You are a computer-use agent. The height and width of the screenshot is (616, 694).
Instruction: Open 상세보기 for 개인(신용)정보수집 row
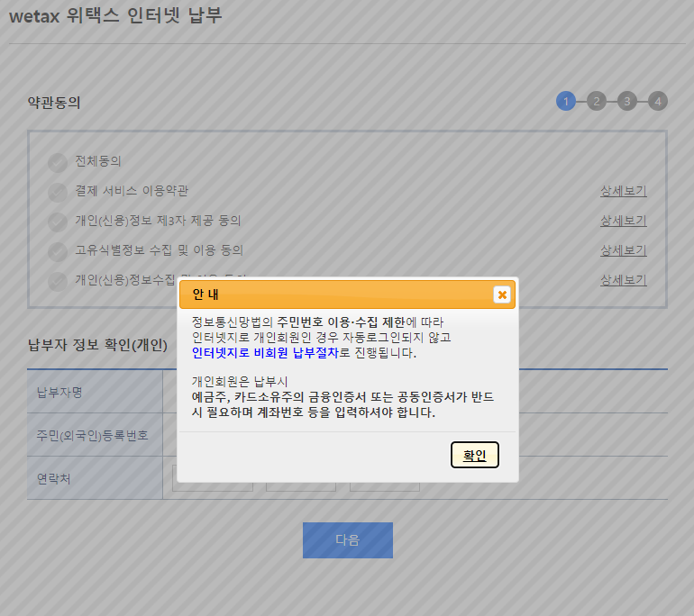click(623, 280)
